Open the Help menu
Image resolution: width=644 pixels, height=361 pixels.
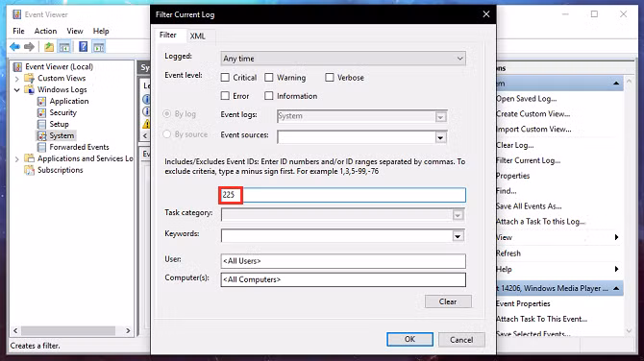(101, 31)
